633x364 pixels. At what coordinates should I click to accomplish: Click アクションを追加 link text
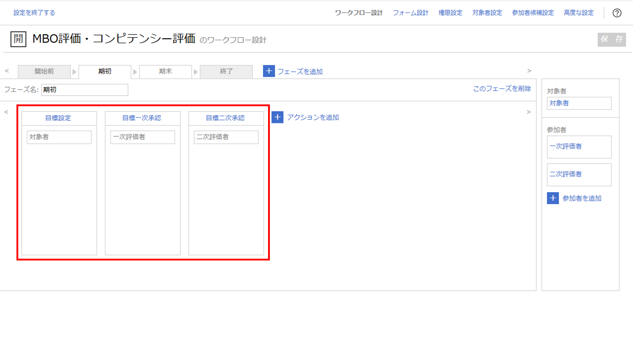313,117
